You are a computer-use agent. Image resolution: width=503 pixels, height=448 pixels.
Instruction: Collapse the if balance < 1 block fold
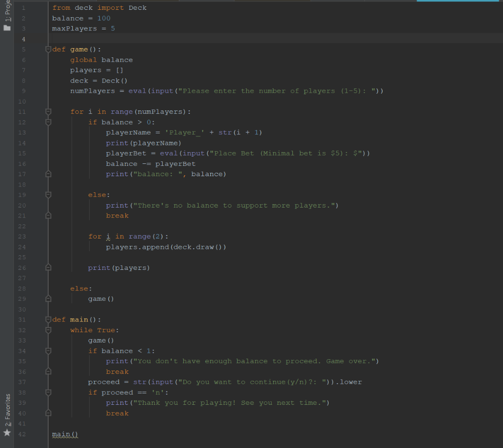[49, 351]
